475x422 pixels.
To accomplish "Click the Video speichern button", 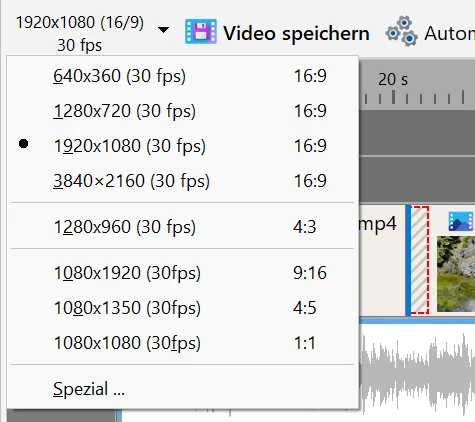I will tap(277, 33).
